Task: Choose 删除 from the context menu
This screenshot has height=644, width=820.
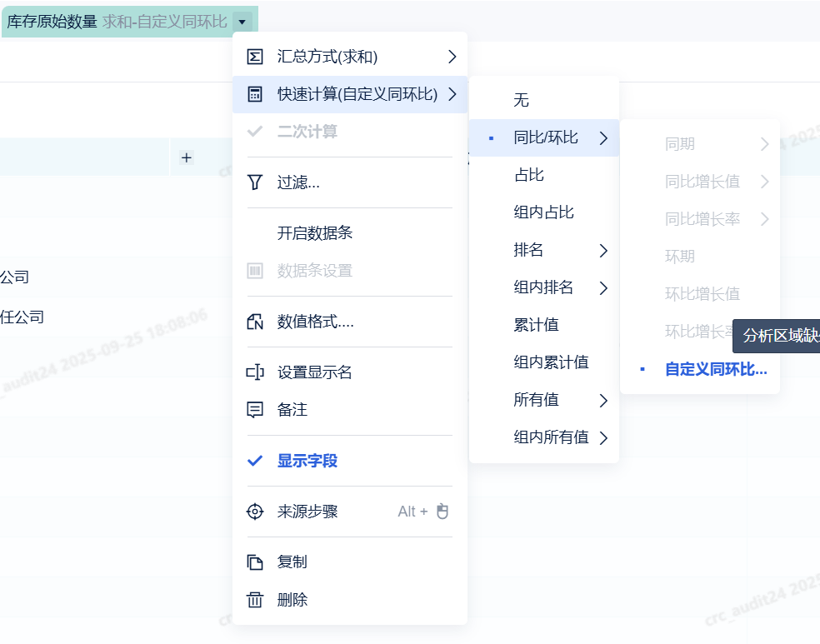Action: coord(350,600)
